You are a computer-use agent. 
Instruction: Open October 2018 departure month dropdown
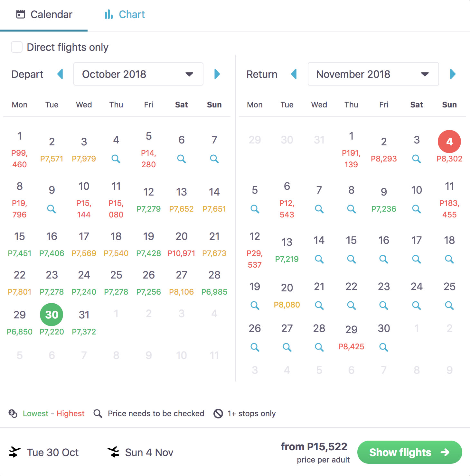point(138,74)
